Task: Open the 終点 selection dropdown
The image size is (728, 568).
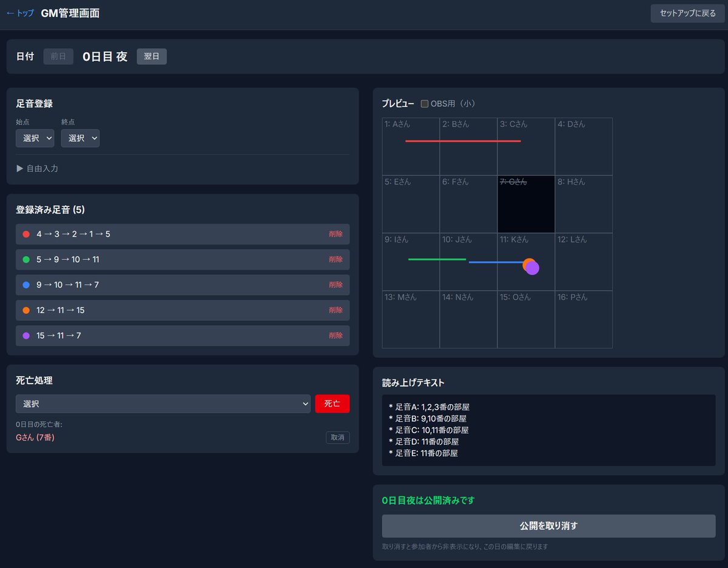Action: [x=80, y=138]
